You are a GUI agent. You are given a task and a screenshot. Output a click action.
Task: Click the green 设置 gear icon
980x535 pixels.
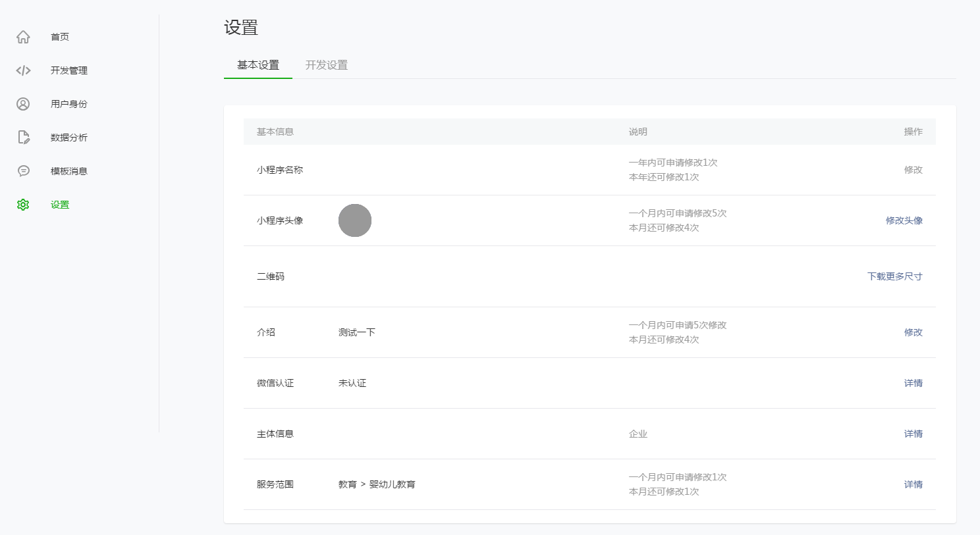23,204
